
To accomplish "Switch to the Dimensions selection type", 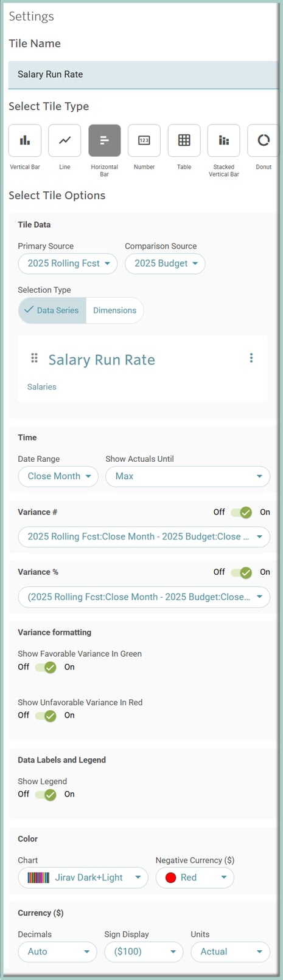I will click(114, 310).
